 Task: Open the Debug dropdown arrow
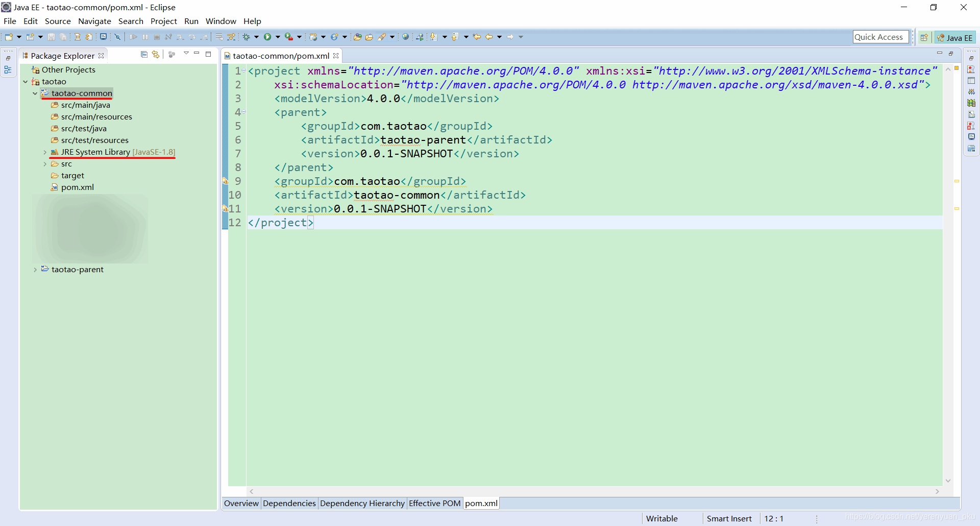tap(256, 37)
